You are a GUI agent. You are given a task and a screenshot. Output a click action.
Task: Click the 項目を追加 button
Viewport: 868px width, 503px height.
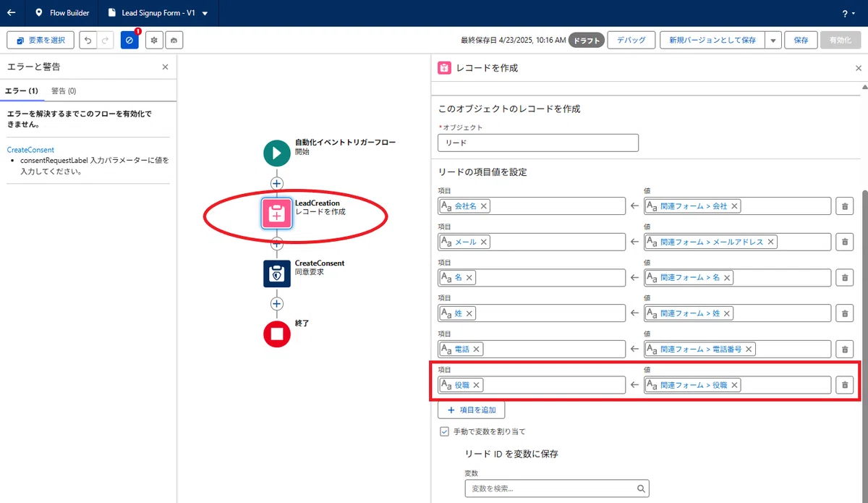pyautogui.click(x=472, y=410)
